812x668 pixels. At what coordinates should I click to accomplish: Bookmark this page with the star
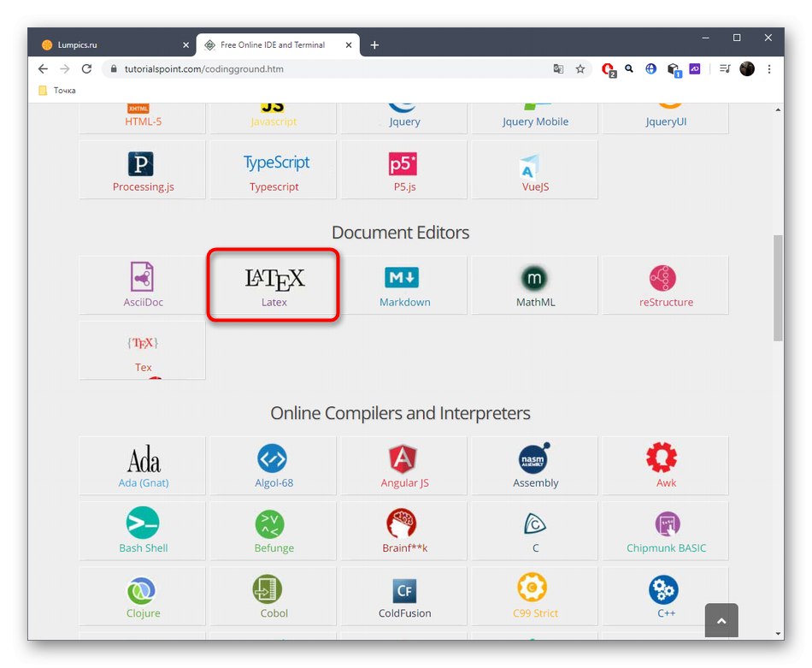tap(580, 69)
